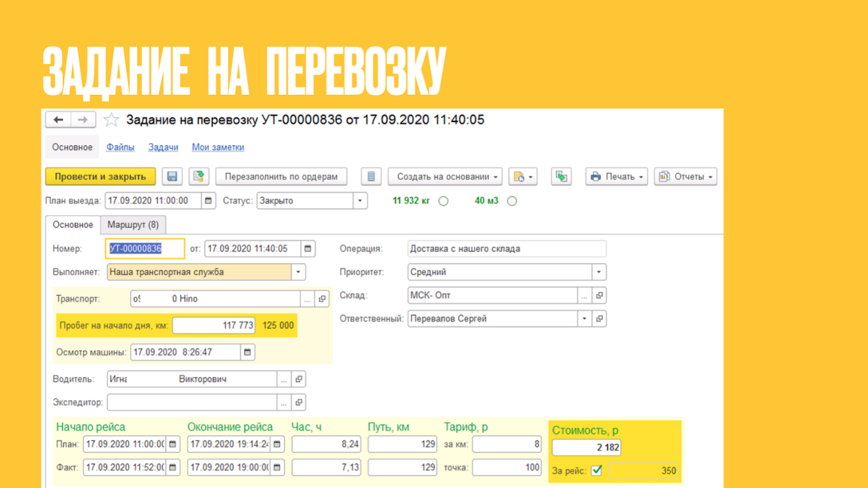Go back with the left arrow button
This screenshot has height=488, width=868.
(x=58, y=119)
